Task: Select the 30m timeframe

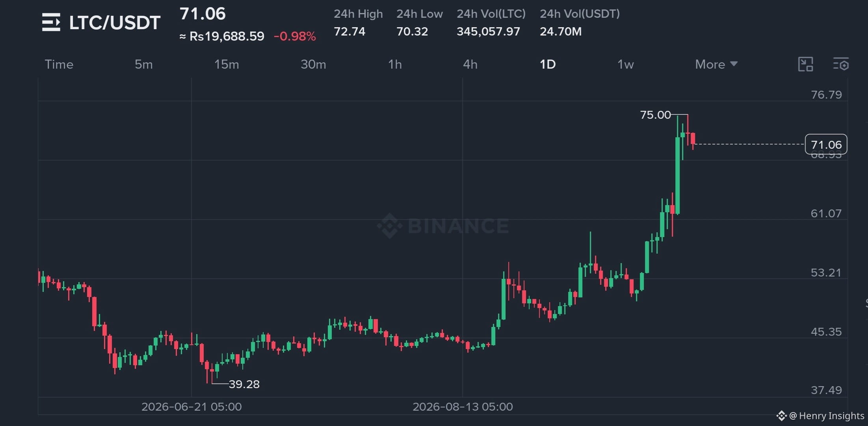Action: (313, 64)
